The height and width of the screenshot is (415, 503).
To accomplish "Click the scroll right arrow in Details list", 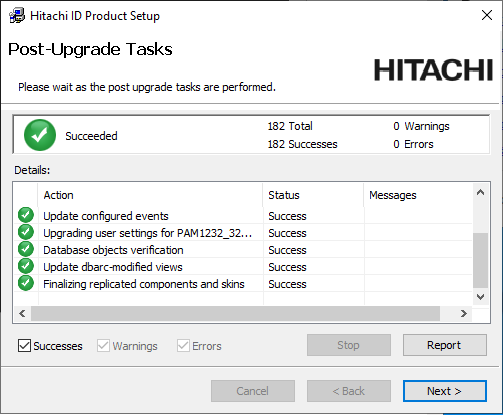I will [464, 313].
